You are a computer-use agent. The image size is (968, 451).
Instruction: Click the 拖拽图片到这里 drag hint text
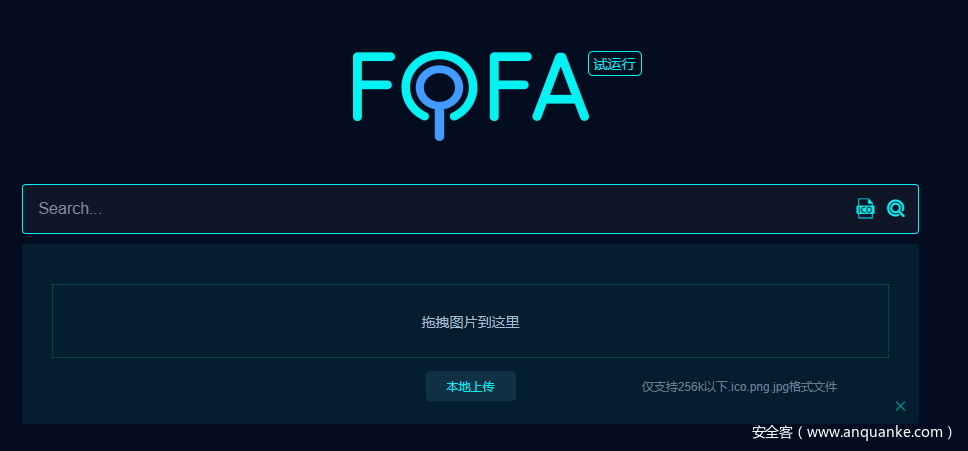470,322
